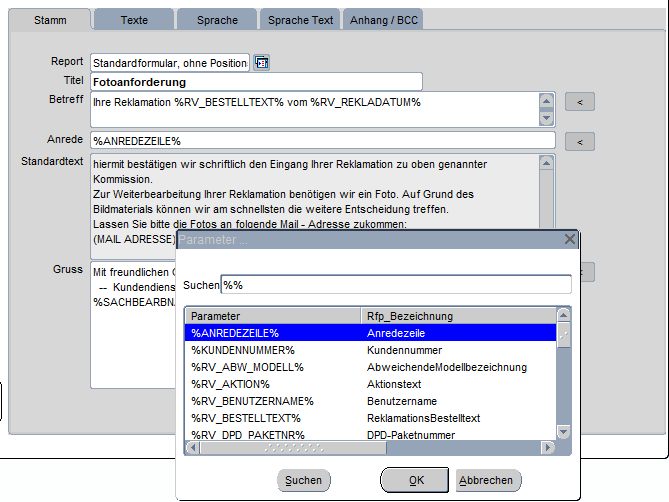Confirm selection with the OK button
Screen dimensions: 669x502
tap(416, 480)
